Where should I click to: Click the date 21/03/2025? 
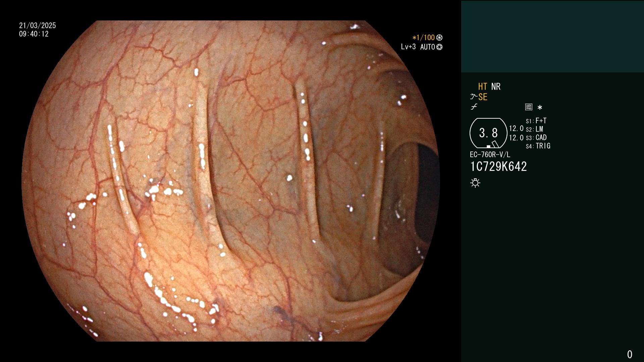pos(38,25)
